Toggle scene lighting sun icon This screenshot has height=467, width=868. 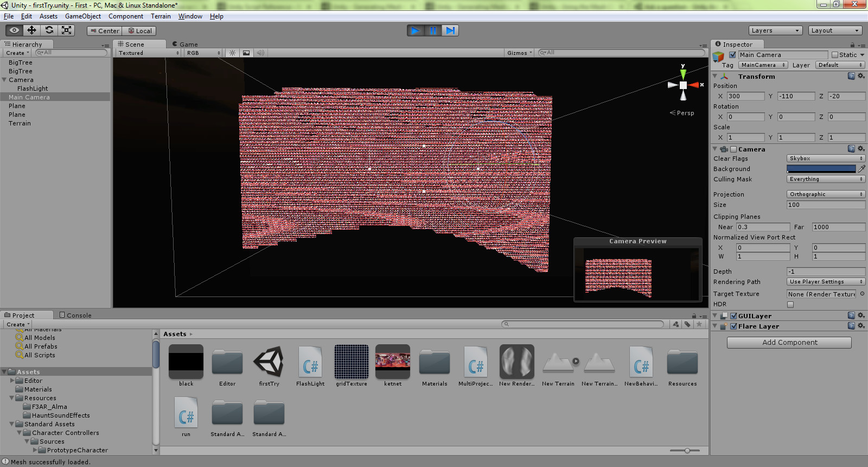232,53
